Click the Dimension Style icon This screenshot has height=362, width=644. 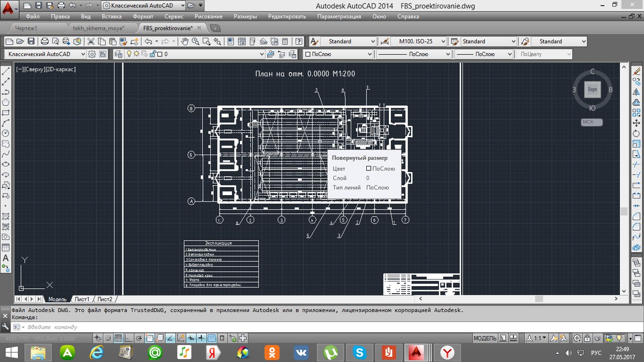[384, 41]
